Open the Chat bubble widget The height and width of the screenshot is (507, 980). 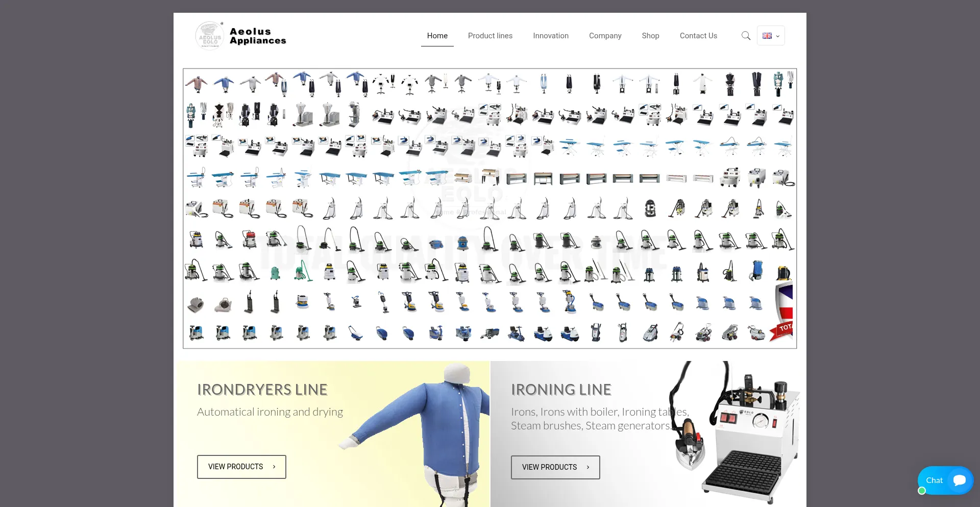click(946, 480)
